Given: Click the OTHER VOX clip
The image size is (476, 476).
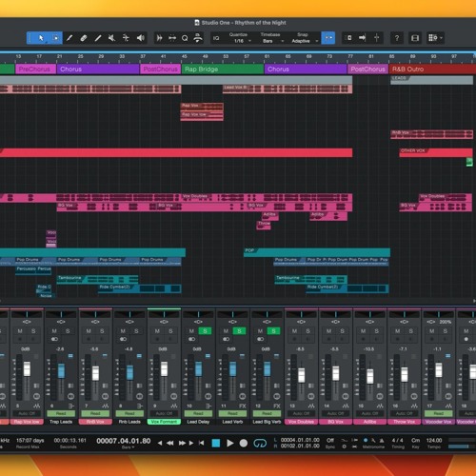Looking at the screenshot, I should (436, 152).
